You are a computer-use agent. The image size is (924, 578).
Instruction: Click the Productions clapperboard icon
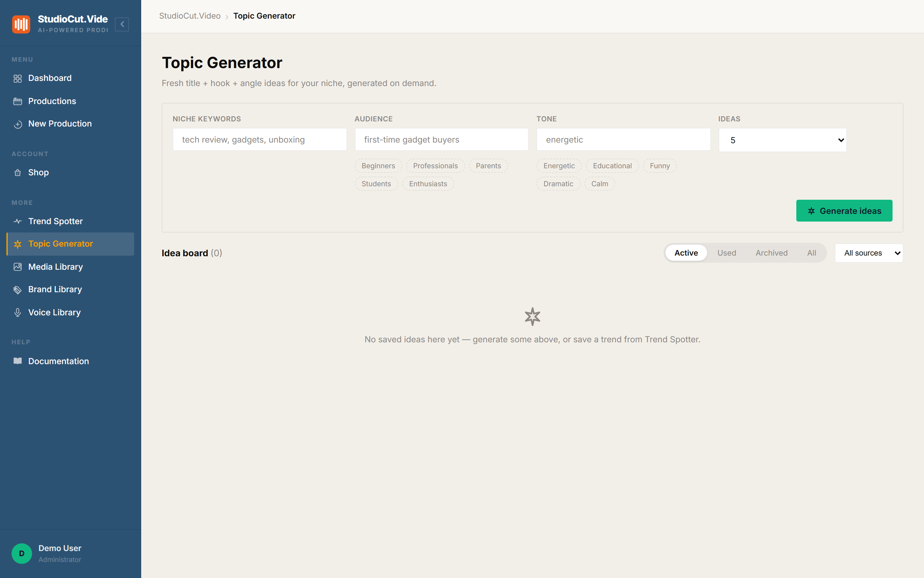[18, 101]
